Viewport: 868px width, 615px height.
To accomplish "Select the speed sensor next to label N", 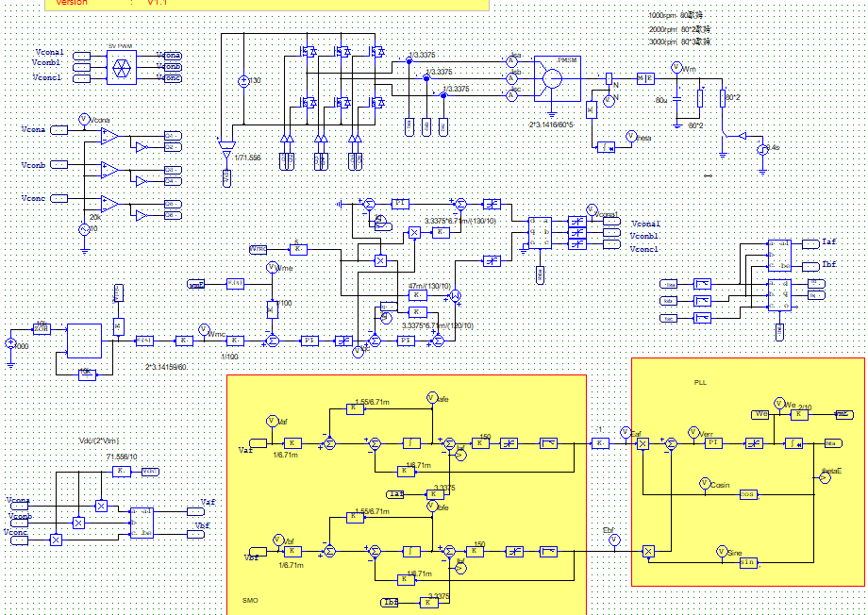I will [609, 78].
